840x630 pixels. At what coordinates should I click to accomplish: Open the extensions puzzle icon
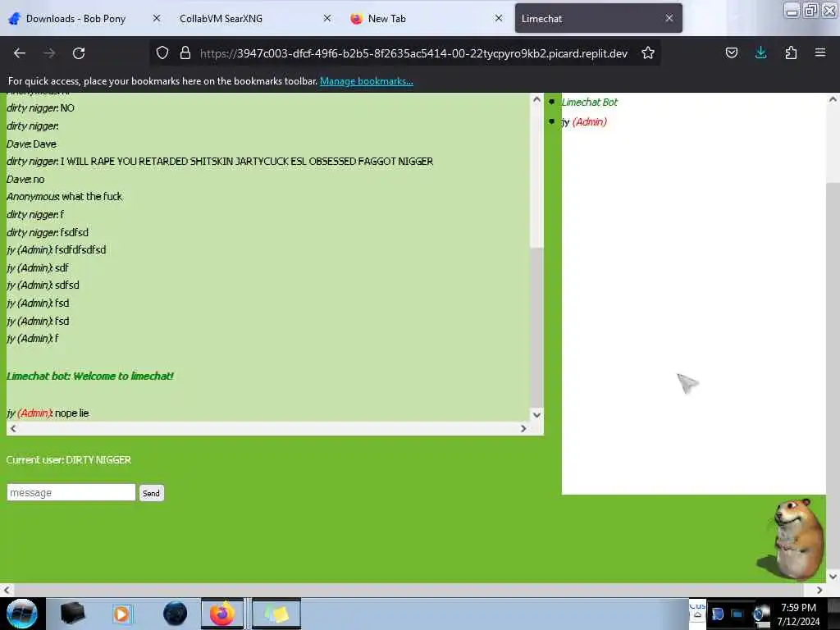[791, 53]
